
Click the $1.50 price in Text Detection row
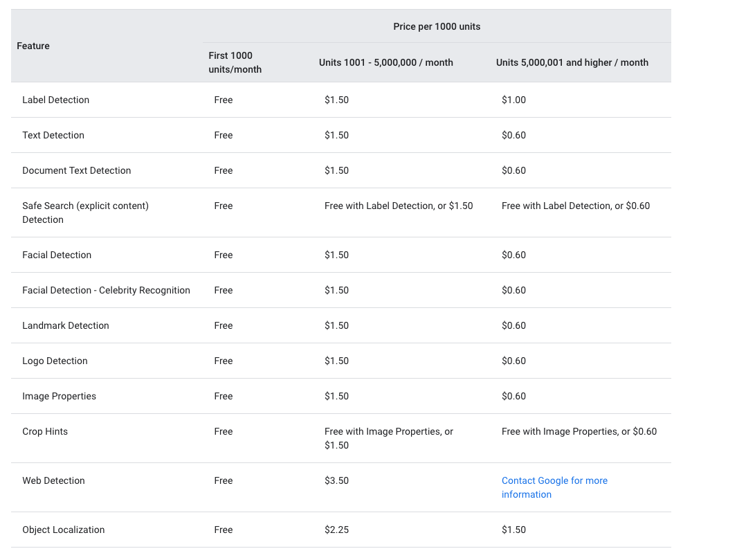[336, 135]
